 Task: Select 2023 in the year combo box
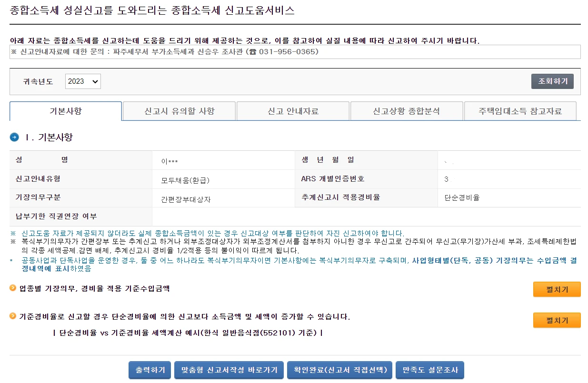pyautogui.click(x=82, y=81)
